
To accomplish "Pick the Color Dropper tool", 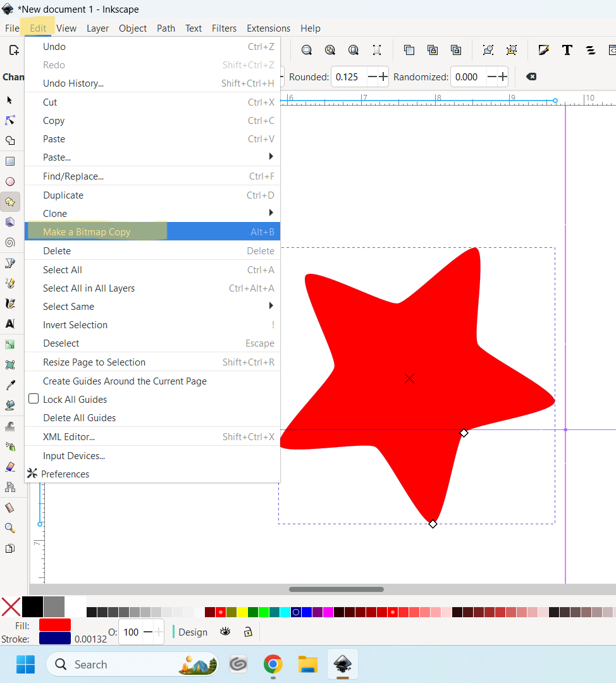I will (x=10, y=385).
